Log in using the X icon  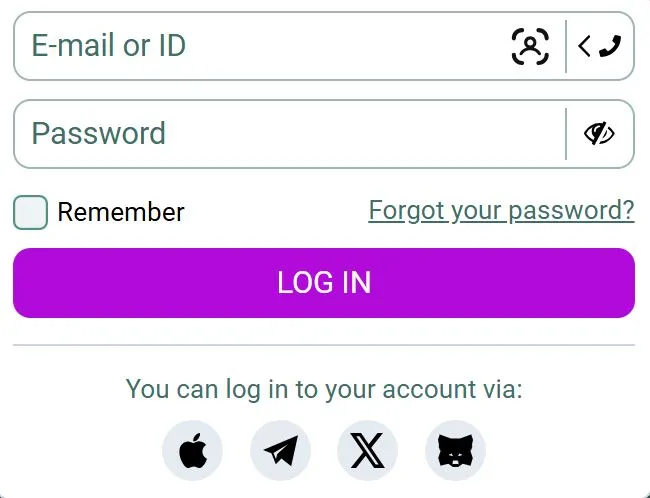368,451
